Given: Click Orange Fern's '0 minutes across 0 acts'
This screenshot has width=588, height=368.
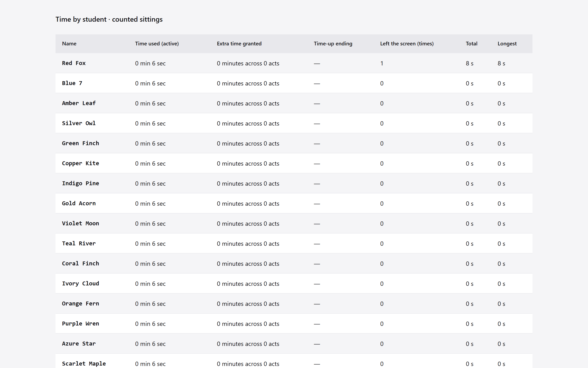Looking at the screenshot, I should click(248, 304).
